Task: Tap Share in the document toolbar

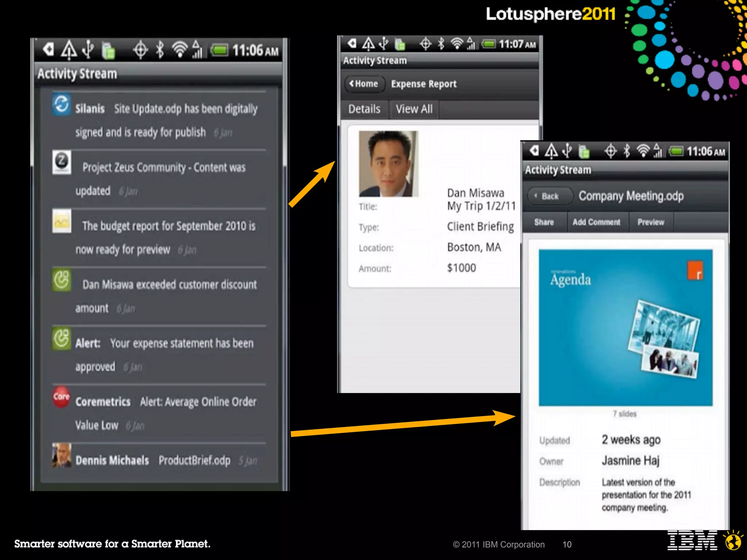Action: (544, 222)
